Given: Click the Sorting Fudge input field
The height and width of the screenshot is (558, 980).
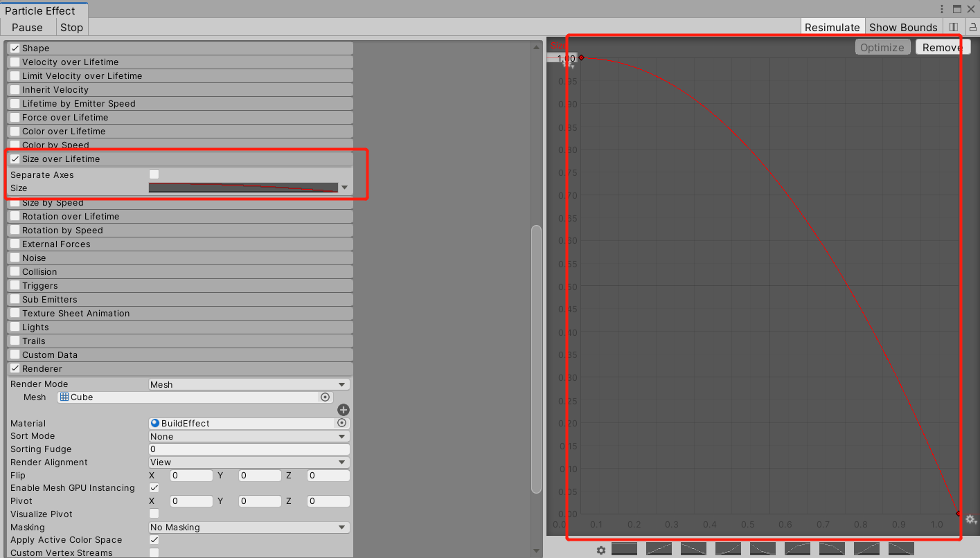Looking at the screenshot, I should coord(249,449).
